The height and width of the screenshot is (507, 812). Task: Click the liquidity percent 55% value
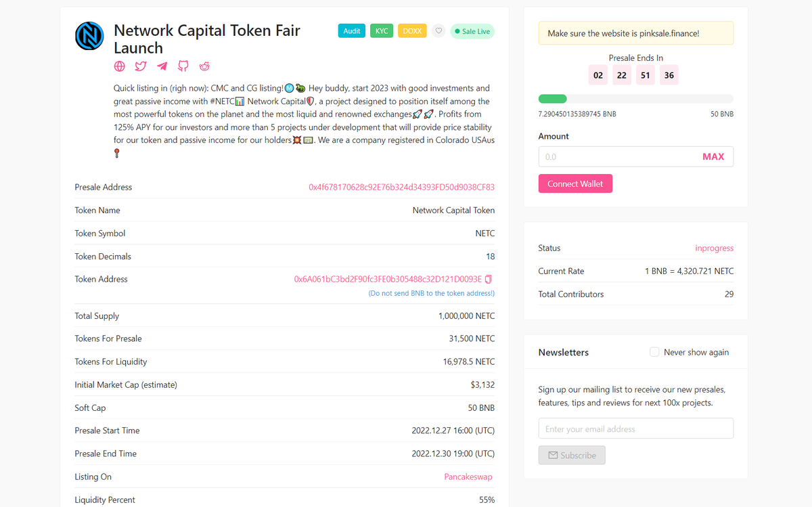[487, 500]
